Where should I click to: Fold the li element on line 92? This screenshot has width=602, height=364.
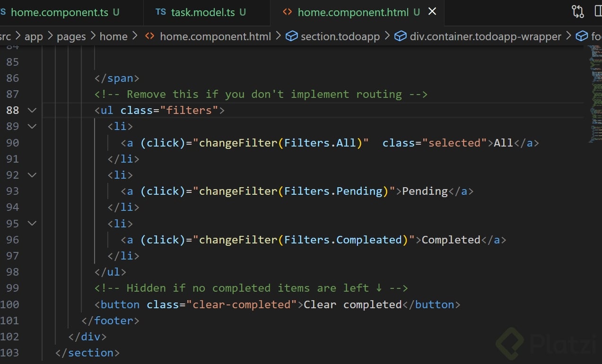click(32, 175)
